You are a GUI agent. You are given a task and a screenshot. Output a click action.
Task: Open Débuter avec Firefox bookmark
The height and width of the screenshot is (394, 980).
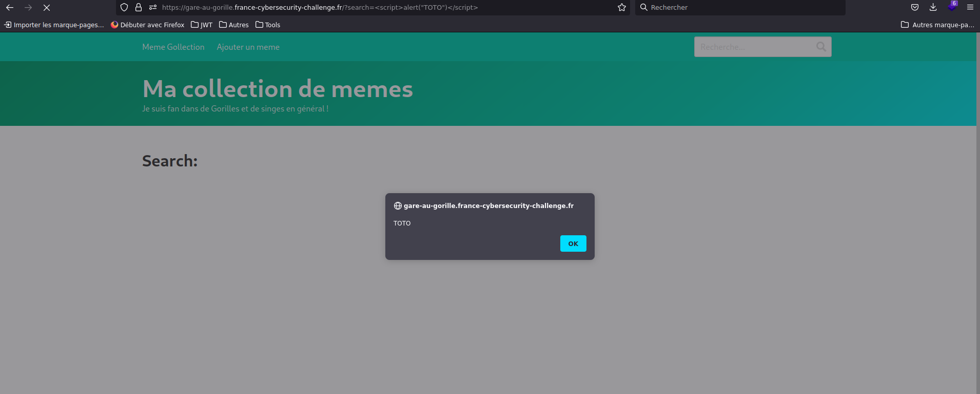click(147, 25)
